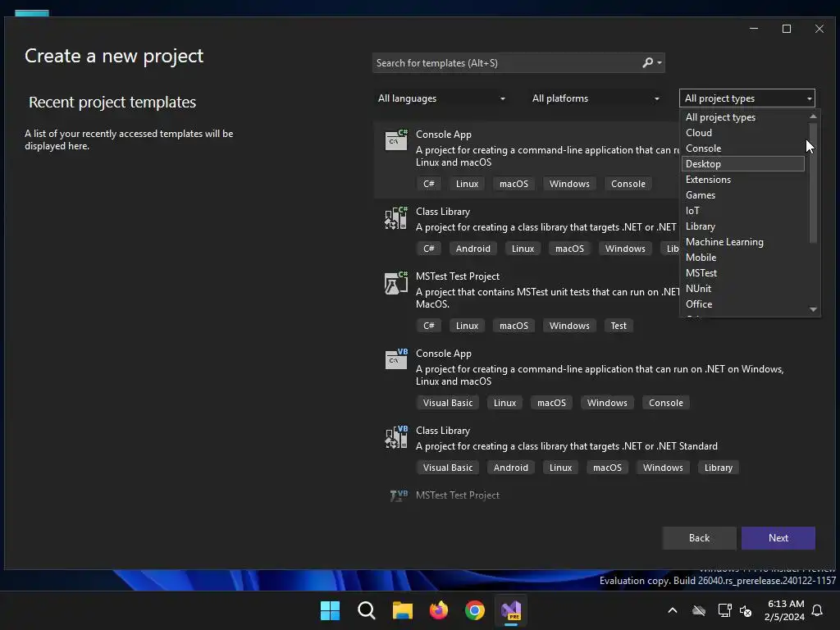Click the C# Class Library template icon
840x630 pixels.
coord(396,217)
